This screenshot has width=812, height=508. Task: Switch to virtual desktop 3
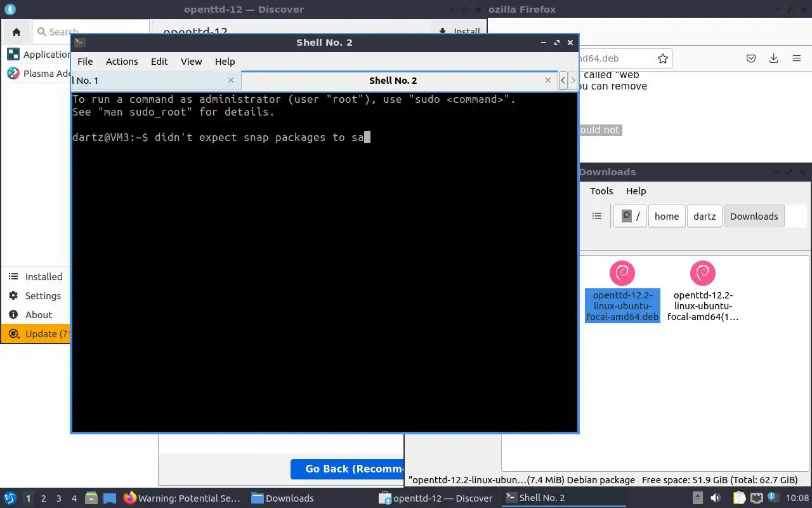58,498
